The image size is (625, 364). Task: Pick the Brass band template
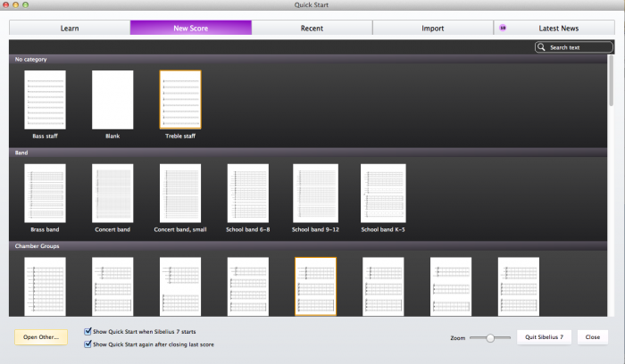pos(45,193)
